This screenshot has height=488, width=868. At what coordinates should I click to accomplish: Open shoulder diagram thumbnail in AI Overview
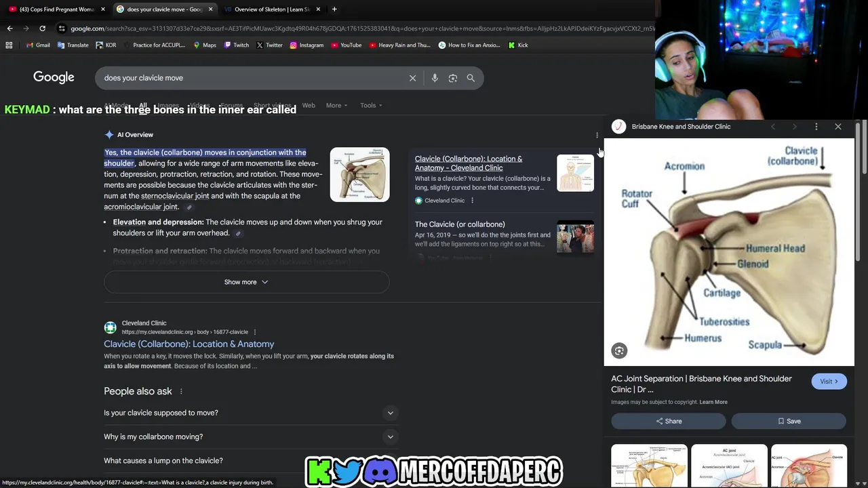click(359, 175)
